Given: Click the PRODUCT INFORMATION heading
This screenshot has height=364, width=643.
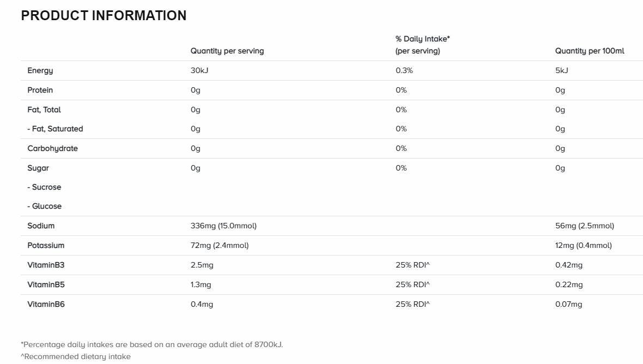Looking at the screenshot, I should coord(104,16).
